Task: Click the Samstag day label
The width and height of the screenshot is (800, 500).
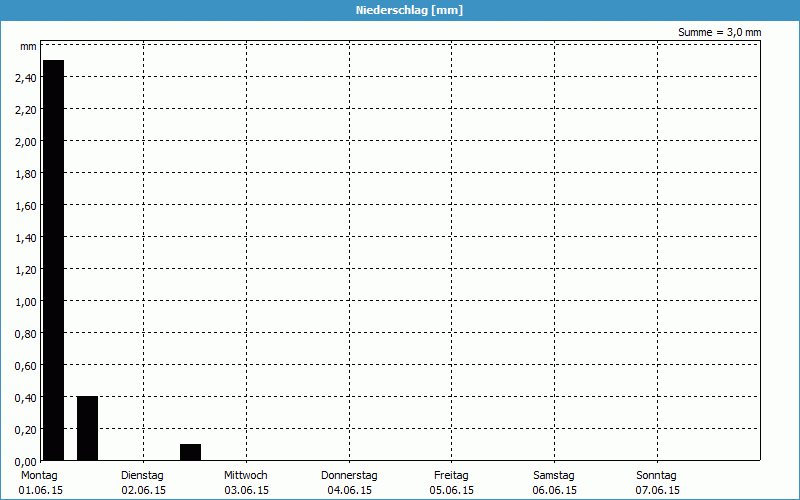Action: [x=554, y=475]
